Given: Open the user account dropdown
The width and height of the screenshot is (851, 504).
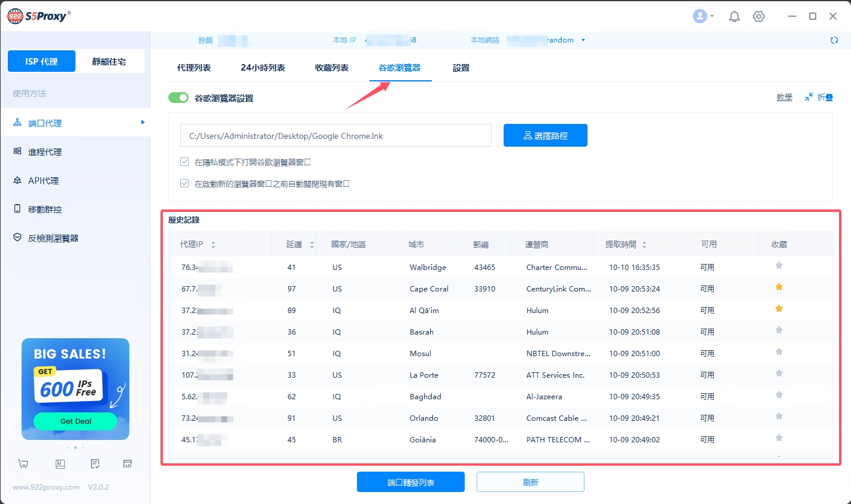Looking at the screenshot, I should coord(703,17).
